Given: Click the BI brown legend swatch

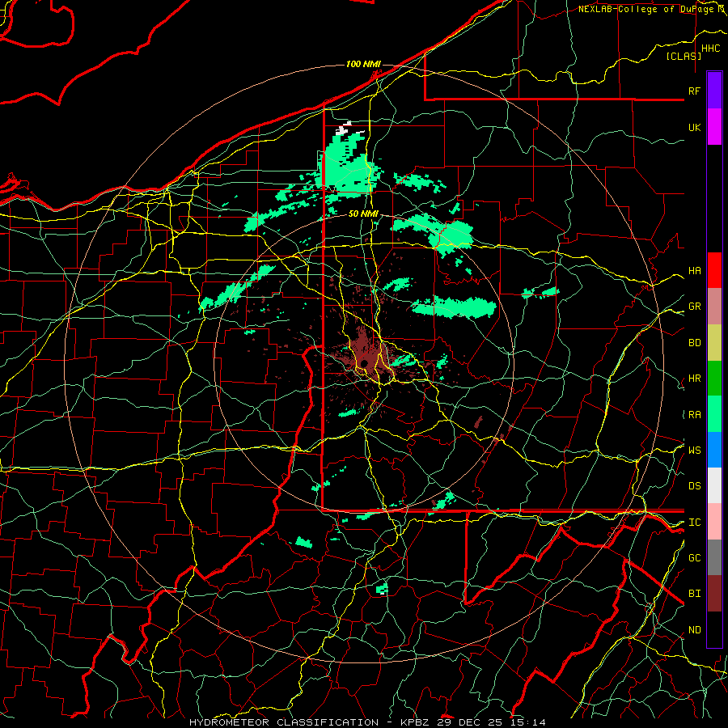Looking at the screenshot, I should click(x=714, y=594).
